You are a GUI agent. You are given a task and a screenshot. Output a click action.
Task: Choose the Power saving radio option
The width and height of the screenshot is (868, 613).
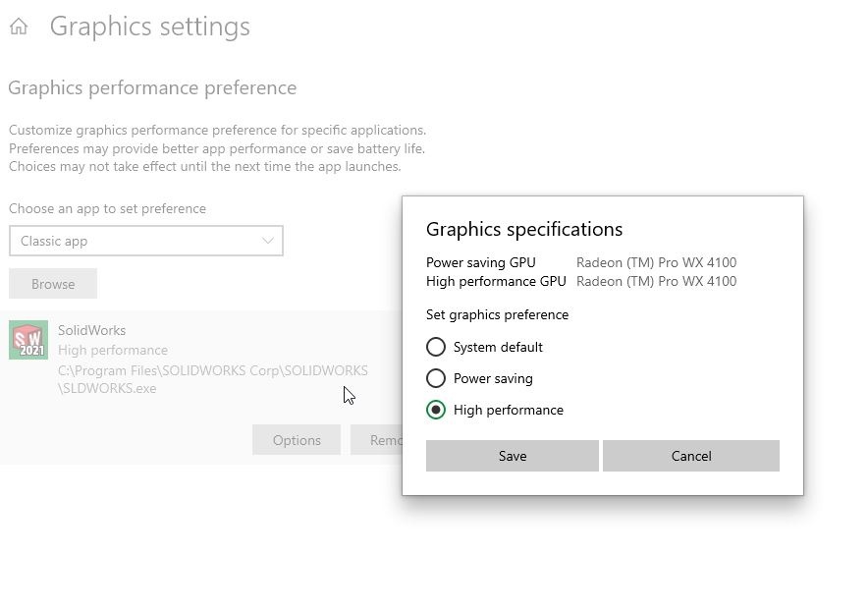tap(436, 379)
